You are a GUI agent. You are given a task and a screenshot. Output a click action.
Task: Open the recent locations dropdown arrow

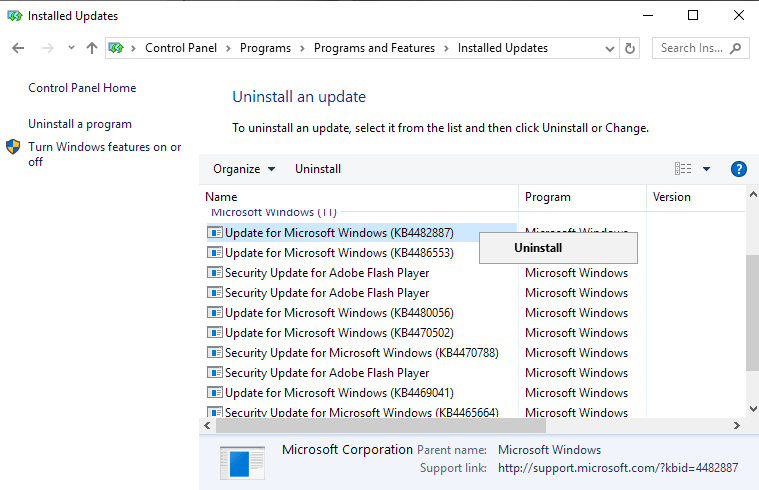coord(71,47)
